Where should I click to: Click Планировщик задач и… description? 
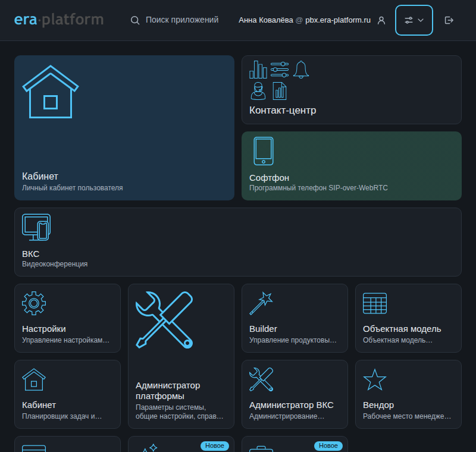click(62, 416)
